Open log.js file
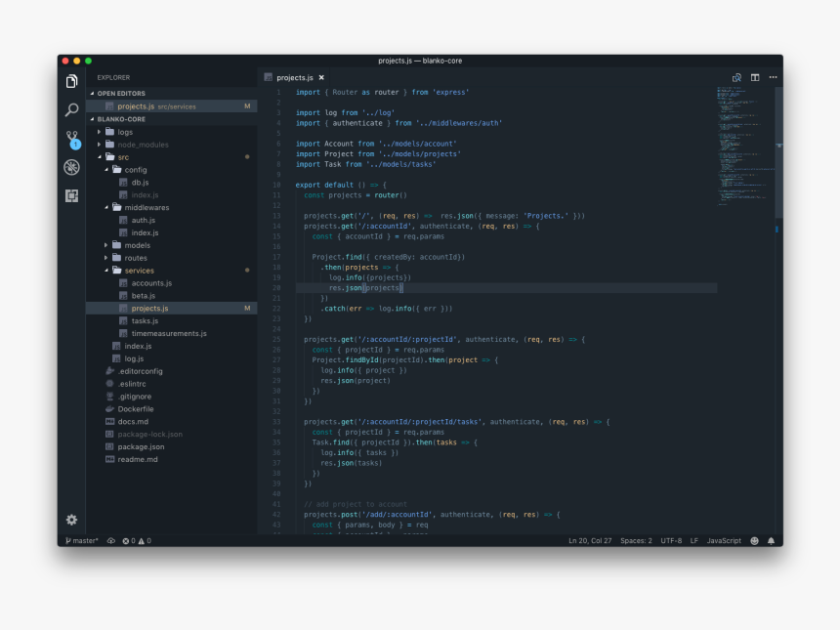This screenshot has width=840, height=630. click(172, 358)
